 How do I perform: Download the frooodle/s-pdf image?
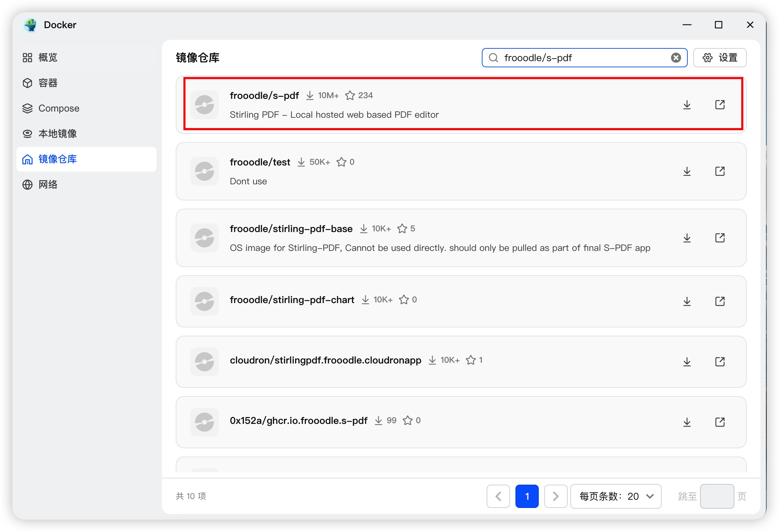[687, 105]
